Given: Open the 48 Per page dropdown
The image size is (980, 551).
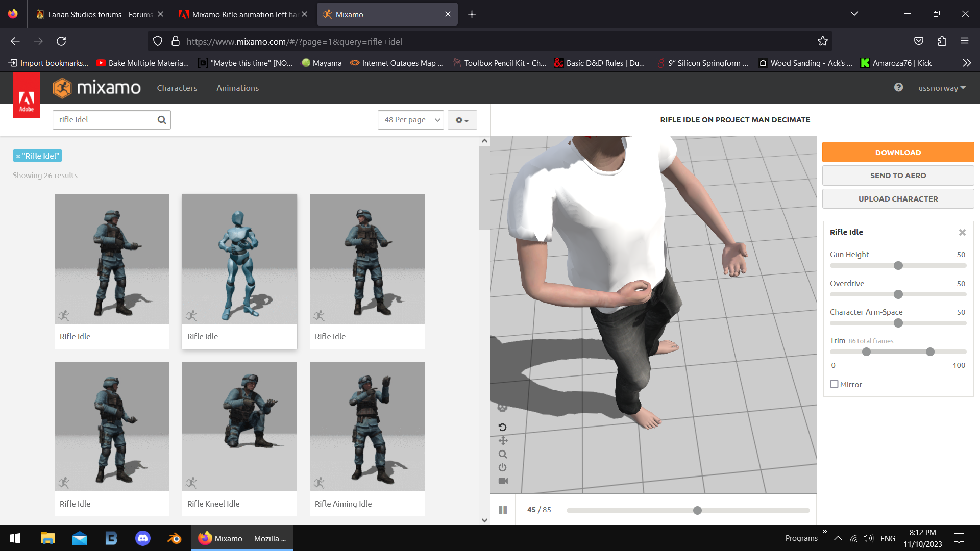Looking at the screenshot, I should point(410,120).
